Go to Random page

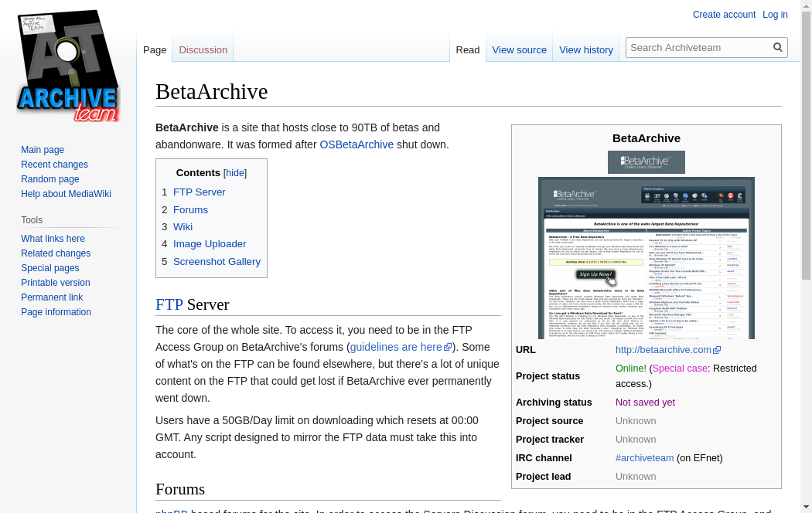[49, 179]
